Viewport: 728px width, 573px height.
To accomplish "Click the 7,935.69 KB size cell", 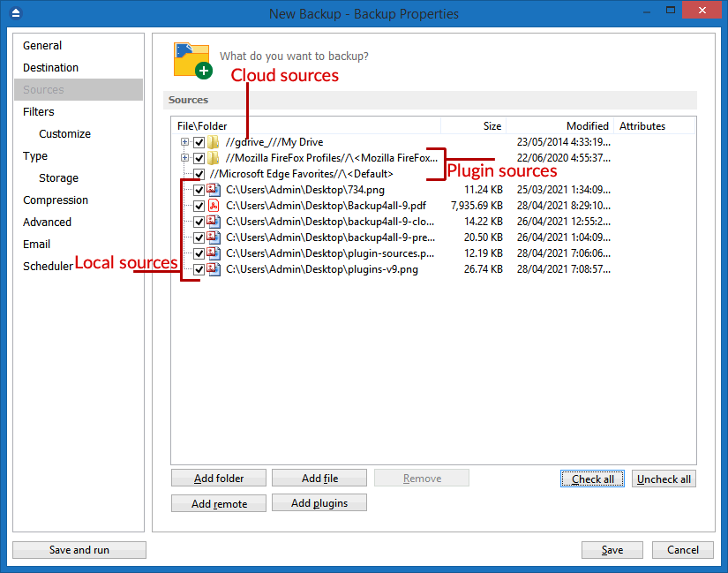I will coord(477,206).
